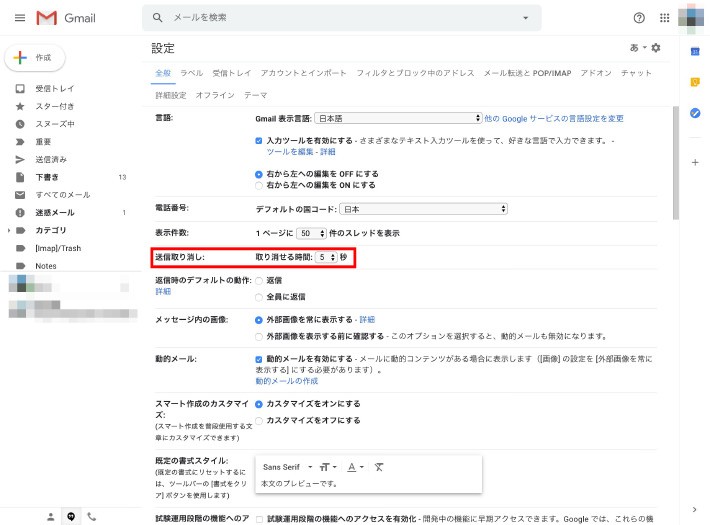This screenshot has width=710, height=525.
Task: Click the ツールを編集 link
Action: pyautogui.click(x=290, y=152)
